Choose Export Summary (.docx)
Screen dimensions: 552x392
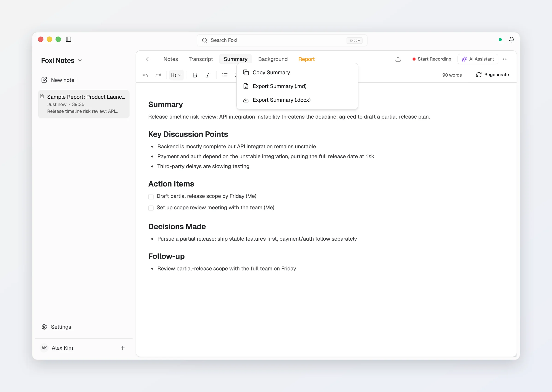(297, 100)
